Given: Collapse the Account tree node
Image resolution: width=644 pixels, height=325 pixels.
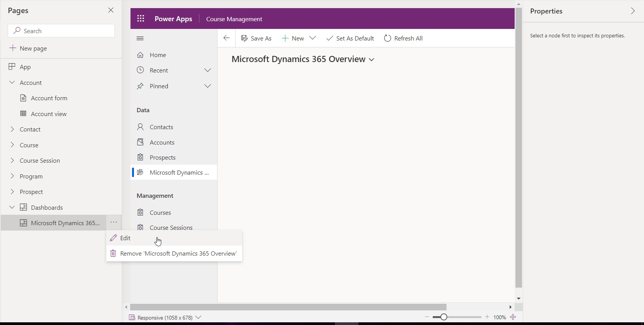Looking at the screenshot, I should tap(12, 83).
